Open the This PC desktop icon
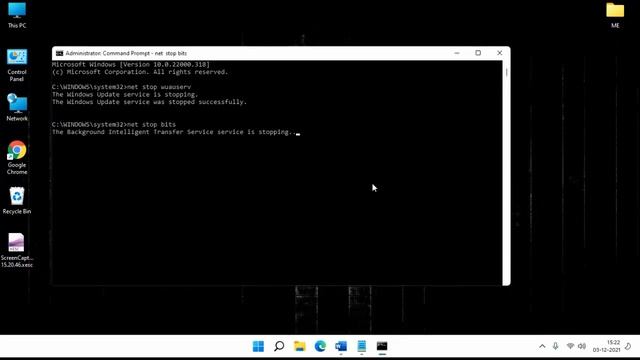The height and width of the screenshot is (360, 640). point(17,15)
